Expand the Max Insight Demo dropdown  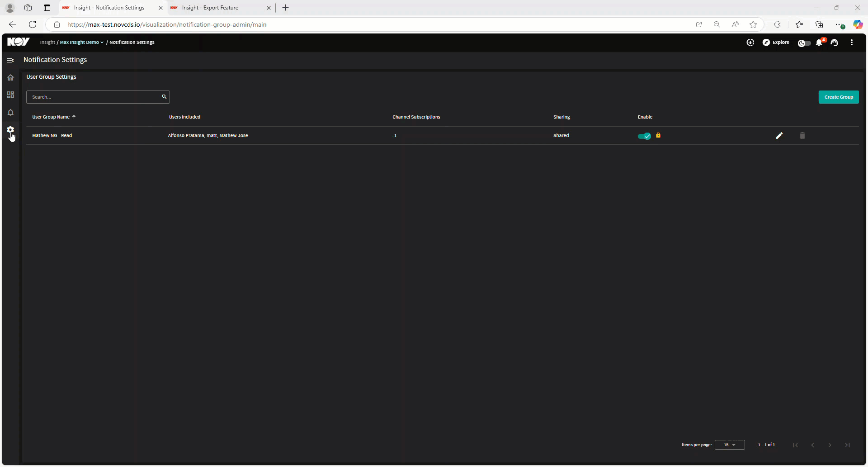[x=82, y=42]
